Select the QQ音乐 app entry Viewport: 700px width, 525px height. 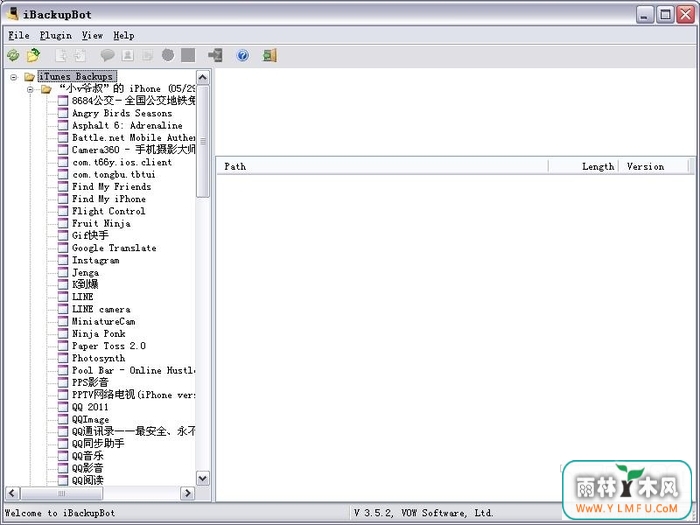click(x=88, y=456)
